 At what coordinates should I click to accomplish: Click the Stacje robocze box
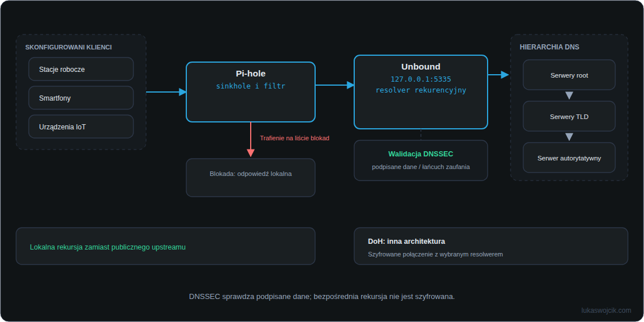coord(81,69)
